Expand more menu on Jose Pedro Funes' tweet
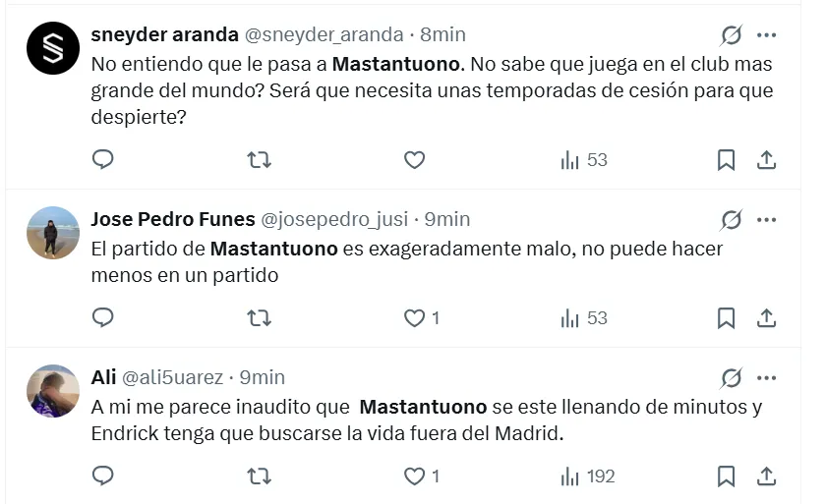 point(767,219)
